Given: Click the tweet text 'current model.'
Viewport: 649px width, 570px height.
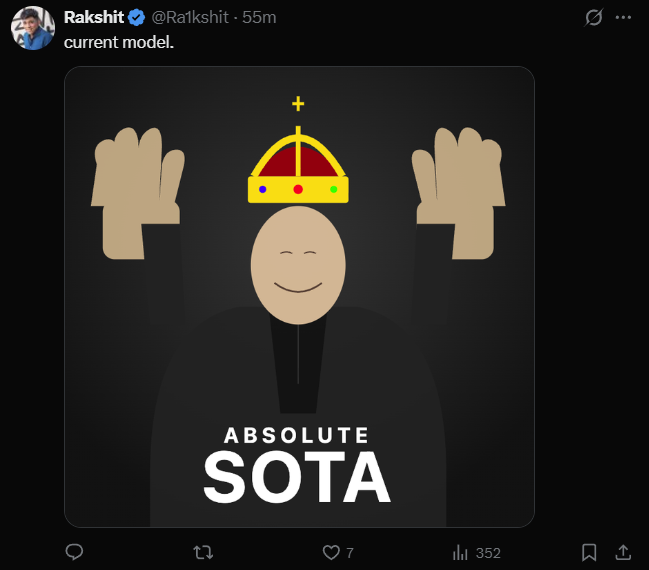Looking at the screenshot, I should (119, 43).
